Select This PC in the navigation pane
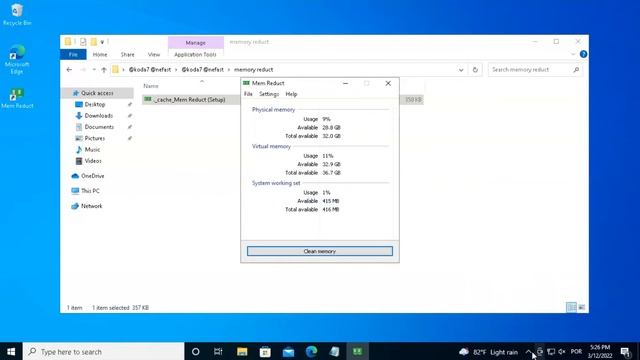640x360 pixels. 90,191
